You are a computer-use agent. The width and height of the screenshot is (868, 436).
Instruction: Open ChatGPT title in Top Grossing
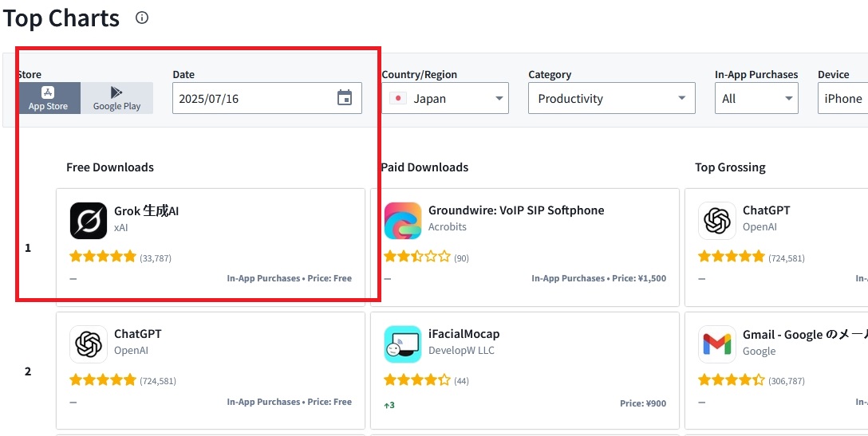pos(766,210)
